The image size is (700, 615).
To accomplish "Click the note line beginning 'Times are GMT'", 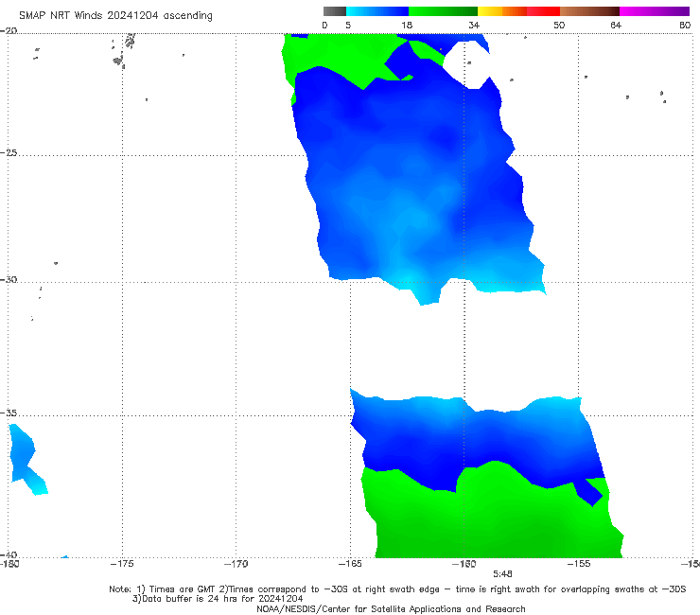I will click(x=397, y=589).
